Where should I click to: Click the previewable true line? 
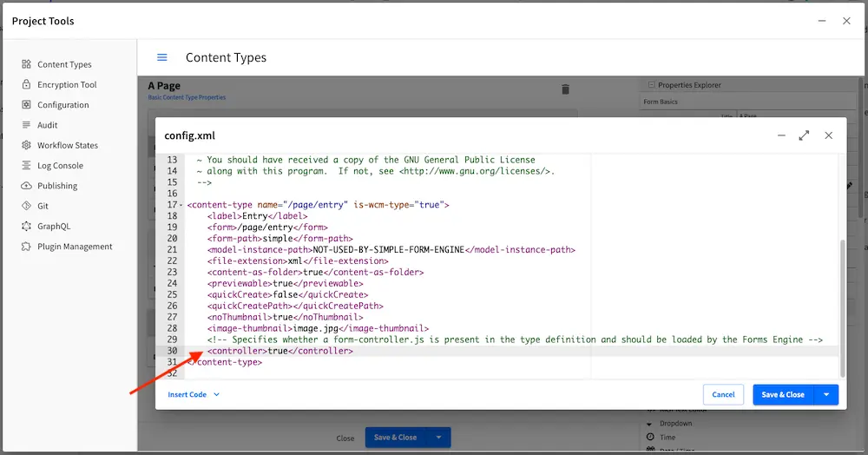[285, 284]
